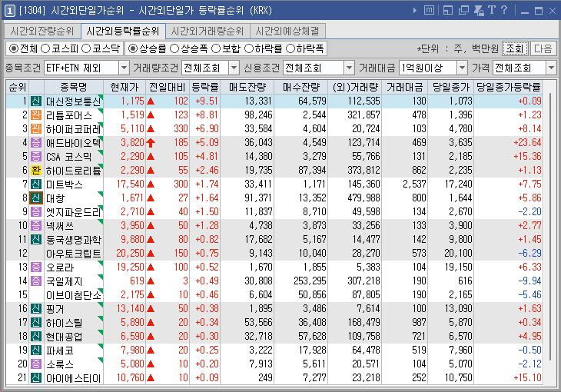Click the 'm' memo icon in title bar
561x392 pixels.
coord(429,10)
